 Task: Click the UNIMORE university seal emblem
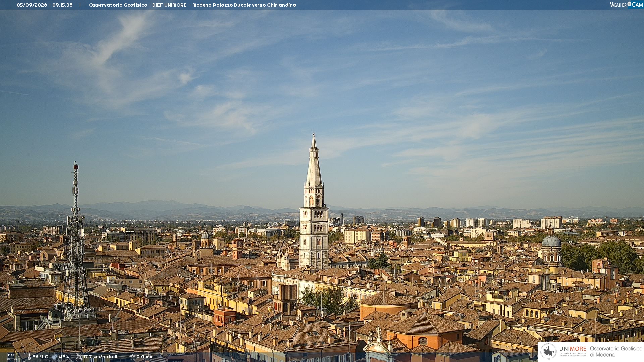click(x=548, y=351)
